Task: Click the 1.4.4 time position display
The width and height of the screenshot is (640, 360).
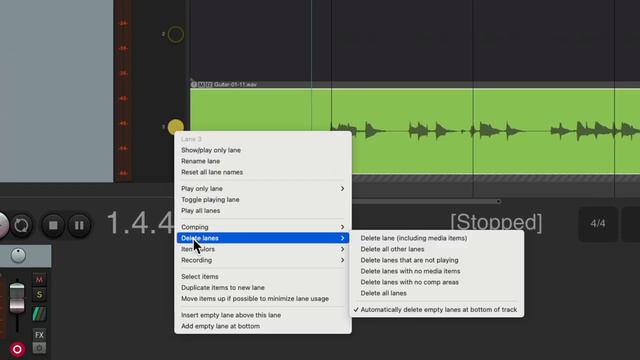Action: tap(140, 223)
